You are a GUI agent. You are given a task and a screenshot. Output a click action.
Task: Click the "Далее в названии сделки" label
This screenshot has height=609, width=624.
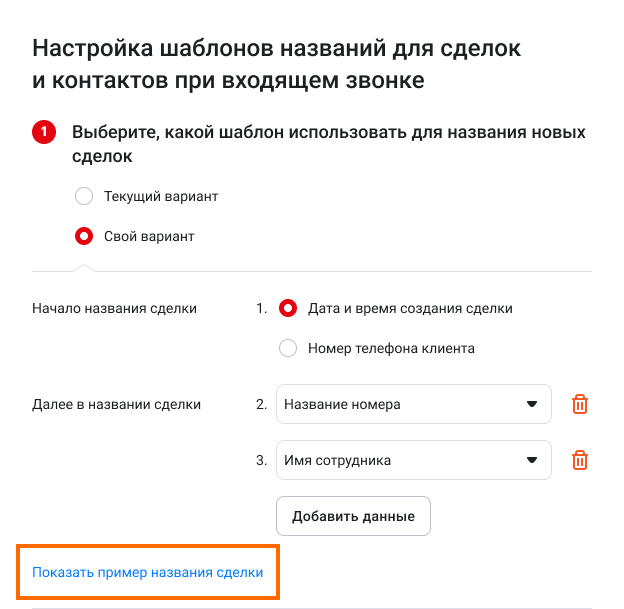pos(116,404)
